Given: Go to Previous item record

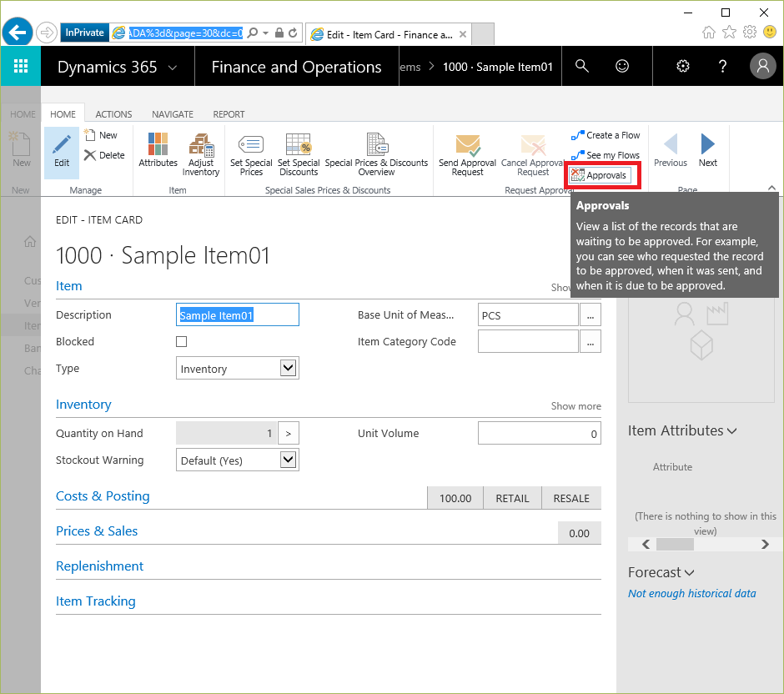Looking at the screenshot, I should click(x=671, y=150).
